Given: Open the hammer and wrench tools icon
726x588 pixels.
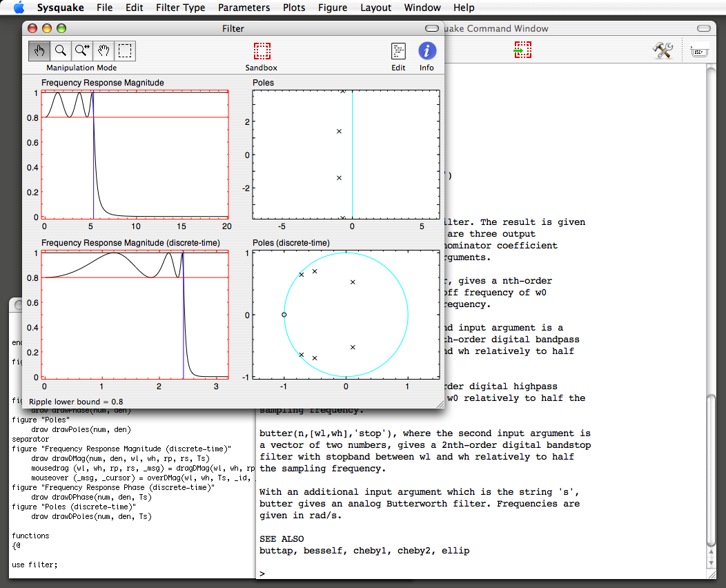Looking at the screenshot, I should pos(663,50).
